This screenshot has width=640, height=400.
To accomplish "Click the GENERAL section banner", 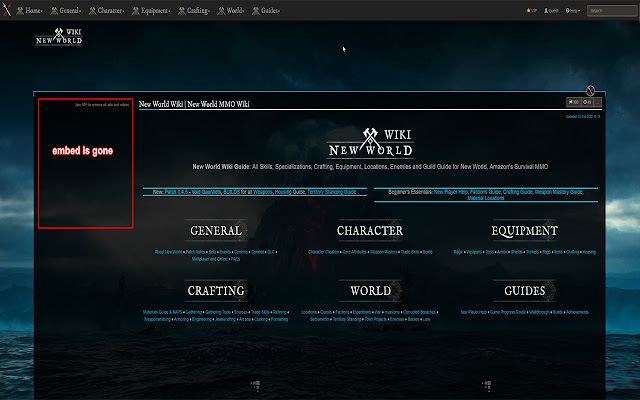I will pyautogui.click(x=216, y=231).
